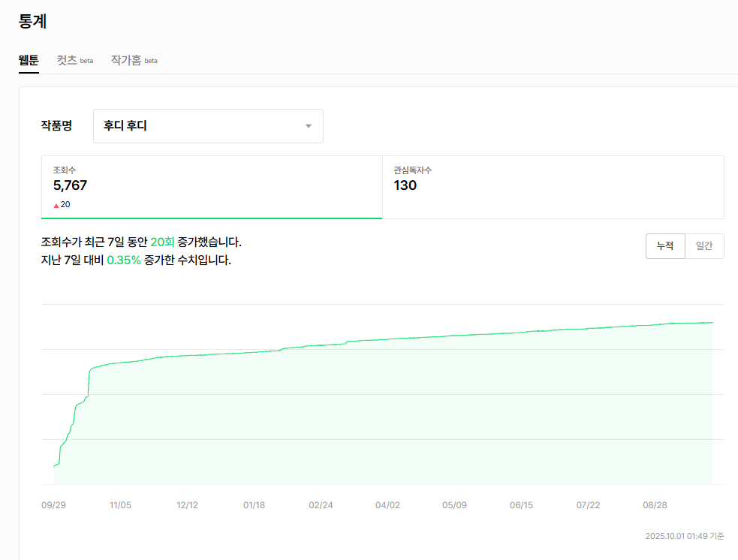
Task: Click the red up-triangle increase indicator
Action: point(56,205)
